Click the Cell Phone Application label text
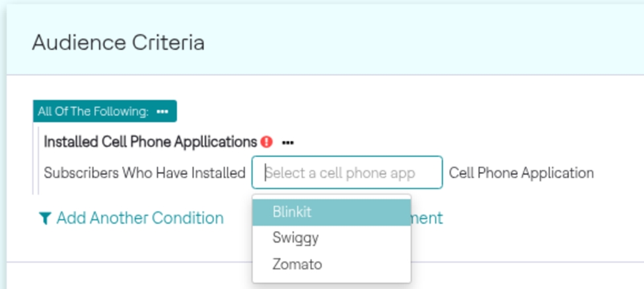The height and width of the screenshot is (289, 644). click(521, 173)
